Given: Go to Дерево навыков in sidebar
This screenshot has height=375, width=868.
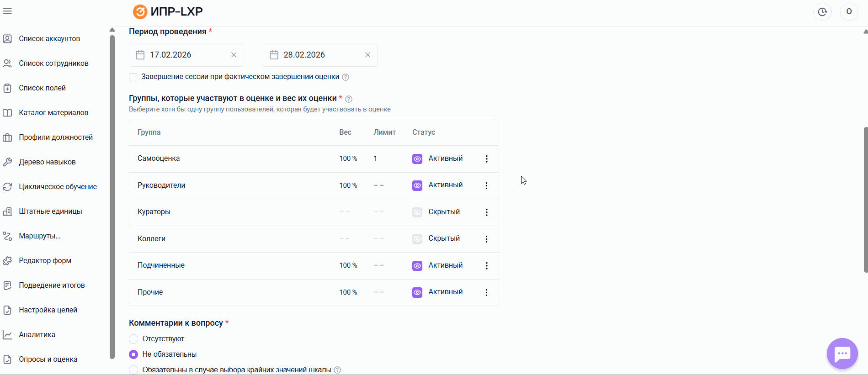Looking at the screenshot, I should [x=47, y=162].
